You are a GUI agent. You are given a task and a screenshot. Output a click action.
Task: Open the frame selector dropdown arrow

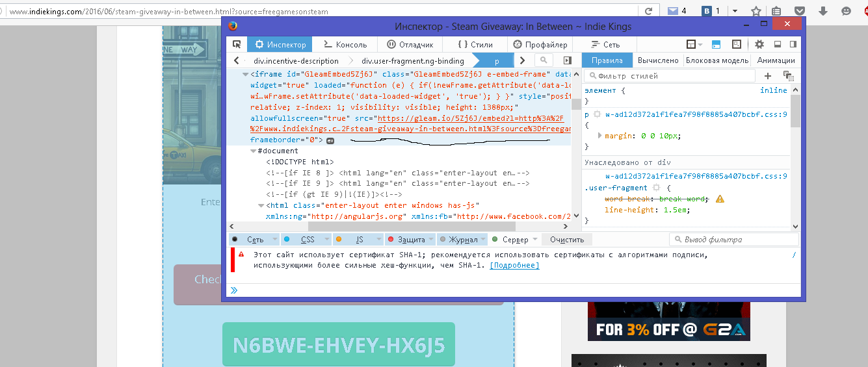[700, 45]
